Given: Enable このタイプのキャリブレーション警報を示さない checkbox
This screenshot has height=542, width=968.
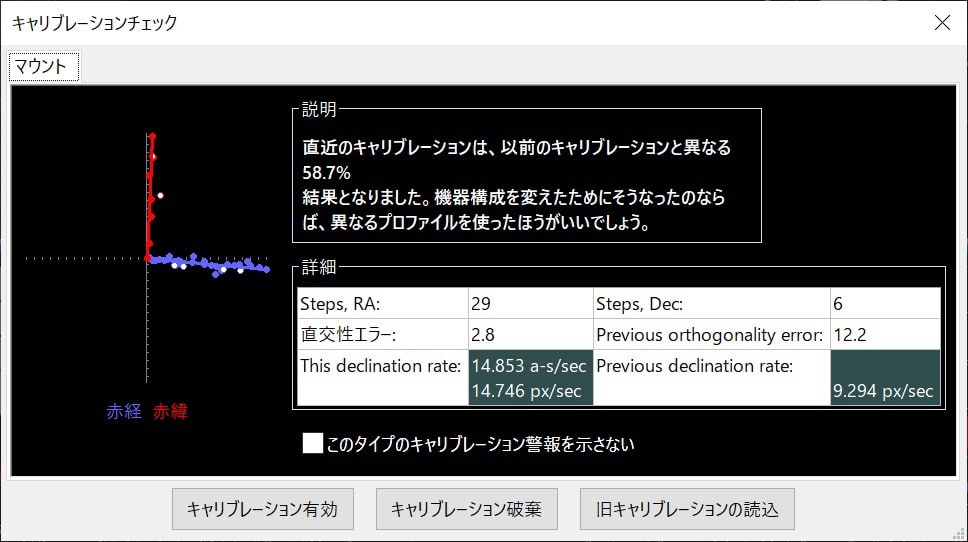Looking at the screenshot, I should (x=312, y=443).
